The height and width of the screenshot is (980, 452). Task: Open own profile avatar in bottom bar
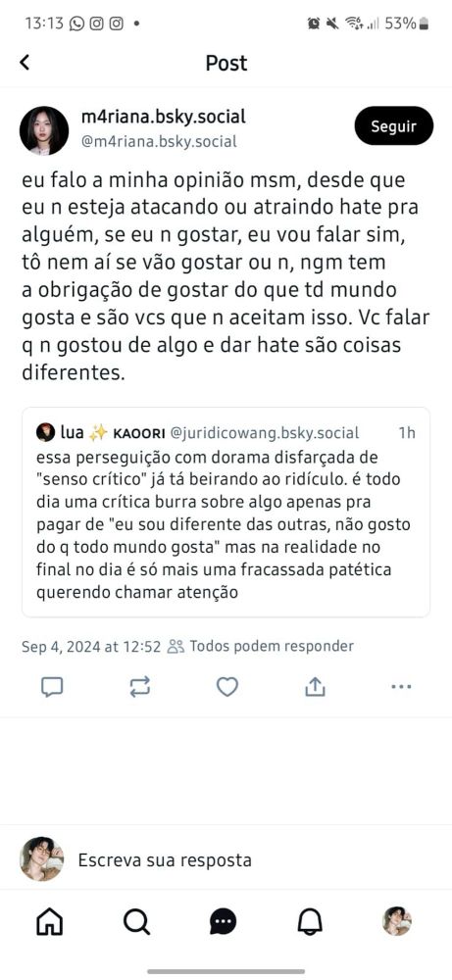(x=397, y=921)
